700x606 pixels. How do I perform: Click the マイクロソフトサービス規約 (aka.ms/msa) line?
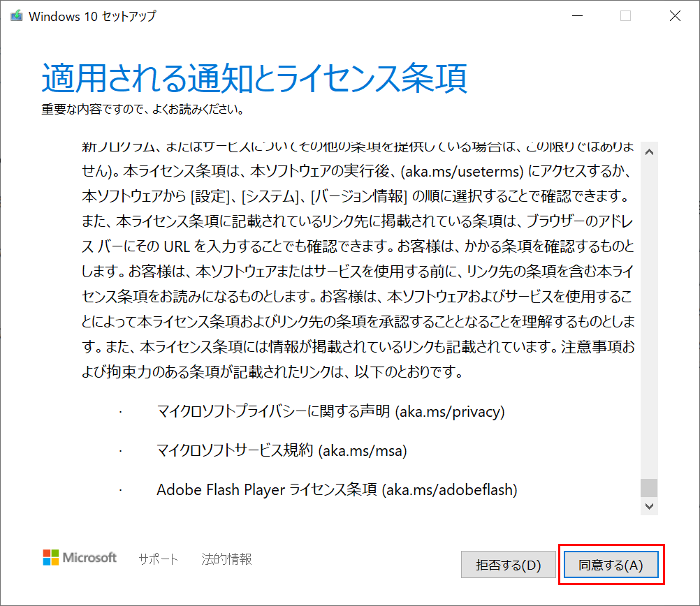click(x=282, y=451)
